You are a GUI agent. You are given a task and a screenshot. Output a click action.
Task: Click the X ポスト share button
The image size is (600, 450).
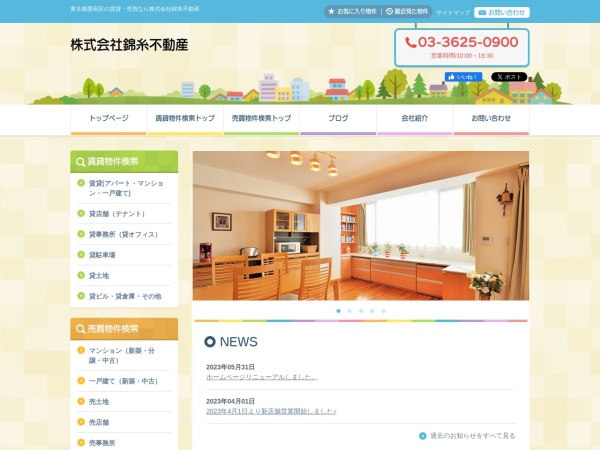click(x=509, y=77)
